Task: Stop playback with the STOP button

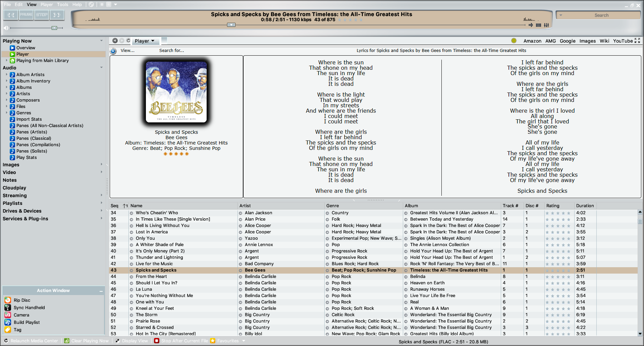Action: tap(42, 15)
